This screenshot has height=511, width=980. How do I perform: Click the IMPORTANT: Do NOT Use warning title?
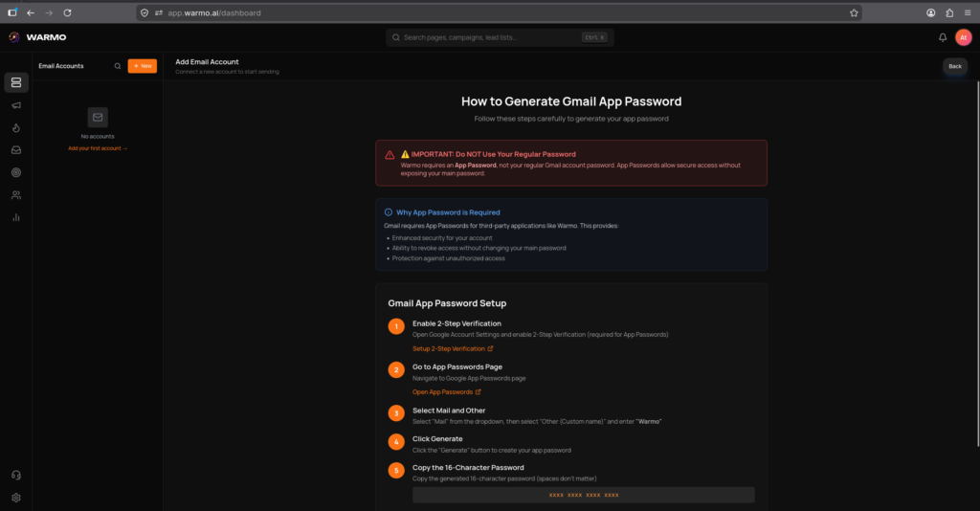(488, 154)
